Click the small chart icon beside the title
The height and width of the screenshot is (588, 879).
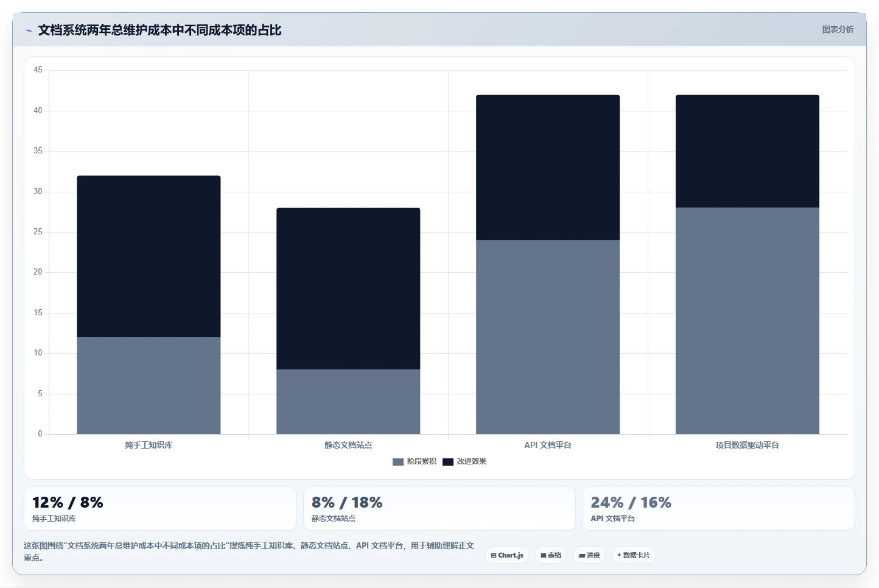[29, 30]
